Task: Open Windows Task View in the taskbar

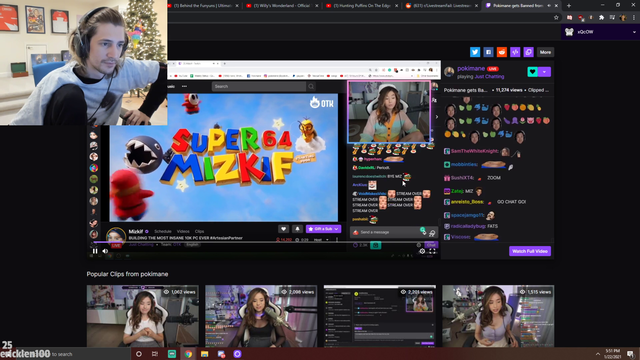Action: tap(155, 354)
